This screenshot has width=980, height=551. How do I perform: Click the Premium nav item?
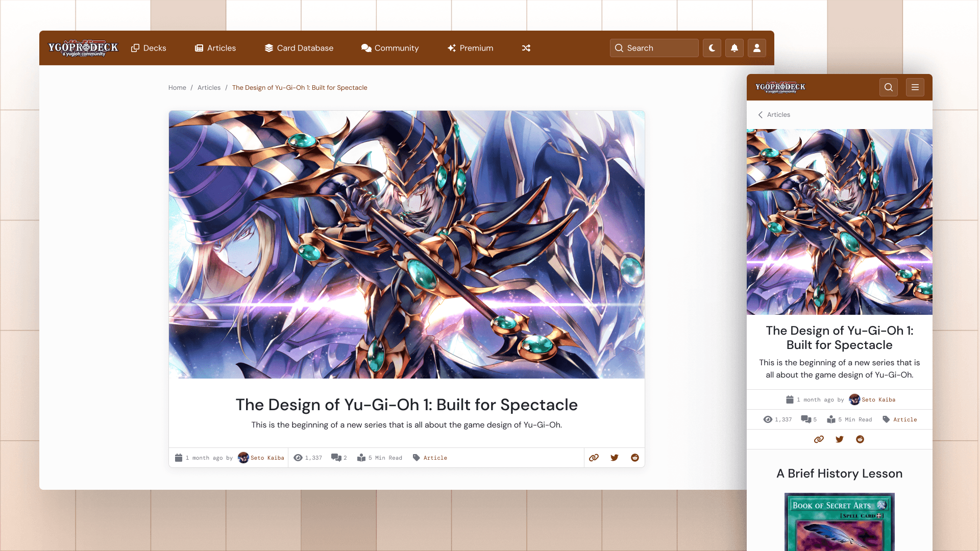470,48
